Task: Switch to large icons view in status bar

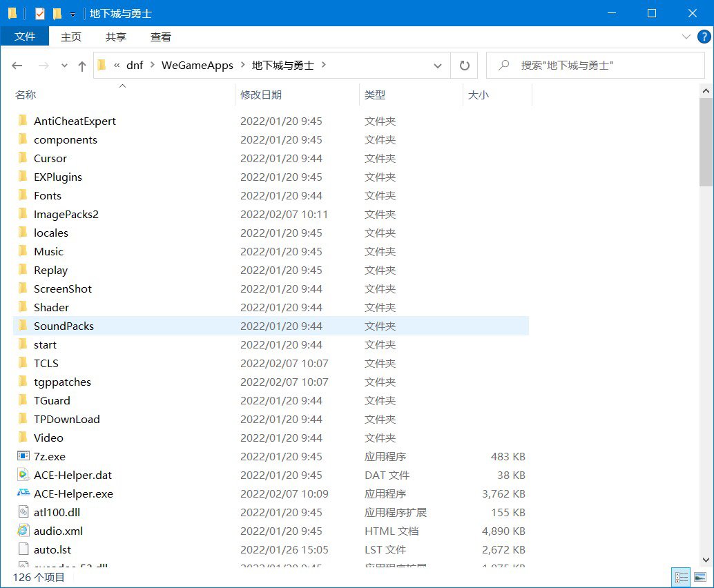Action: pyautogui.click(x=700, y=578)
